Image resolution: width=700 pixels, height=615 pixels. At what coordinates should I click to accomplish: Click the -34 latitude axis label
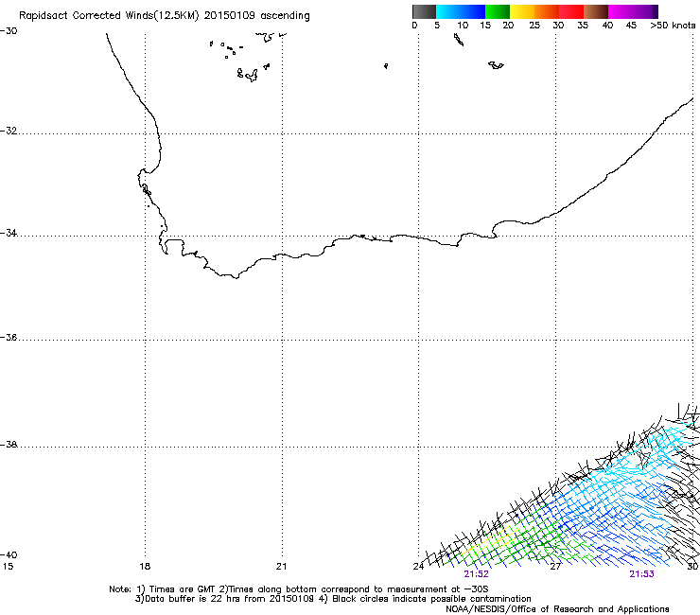click(9, 233)
